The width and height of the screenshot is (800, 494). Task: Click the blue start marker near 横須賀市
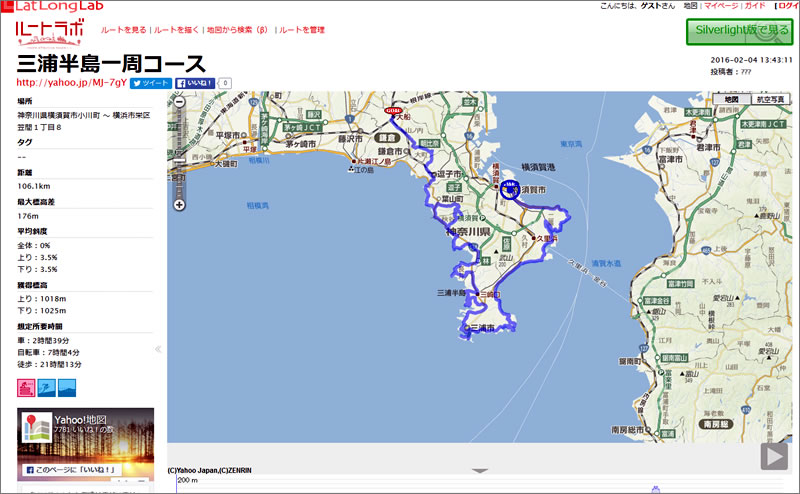[509, 189]
